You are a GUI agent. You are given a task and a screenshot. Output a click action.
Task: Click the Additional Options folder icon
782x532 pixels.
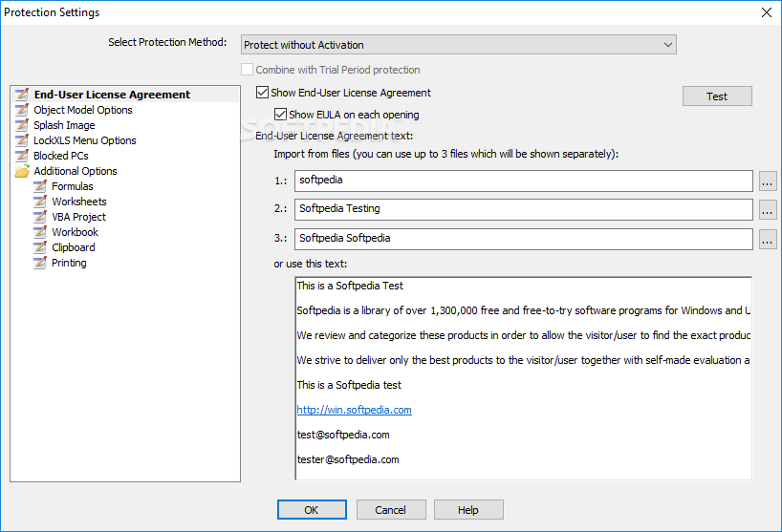[22, 171]
